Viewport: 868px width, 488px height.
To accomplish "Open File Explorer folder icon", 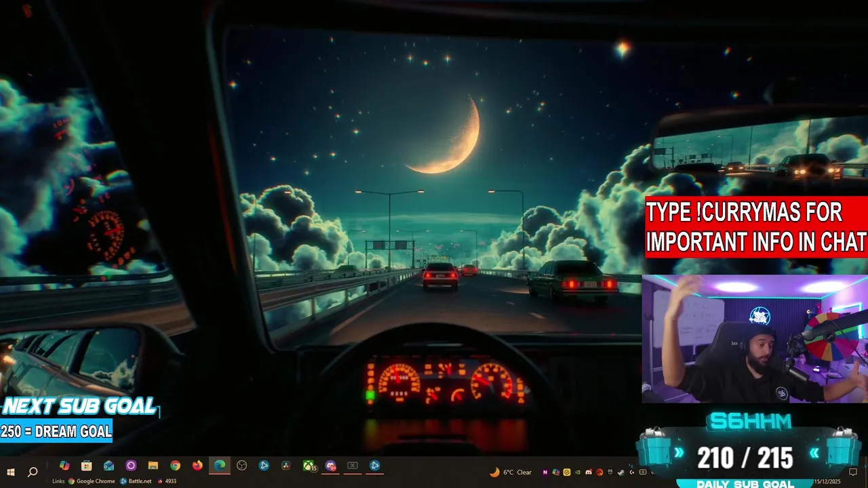I will (153, 466).
